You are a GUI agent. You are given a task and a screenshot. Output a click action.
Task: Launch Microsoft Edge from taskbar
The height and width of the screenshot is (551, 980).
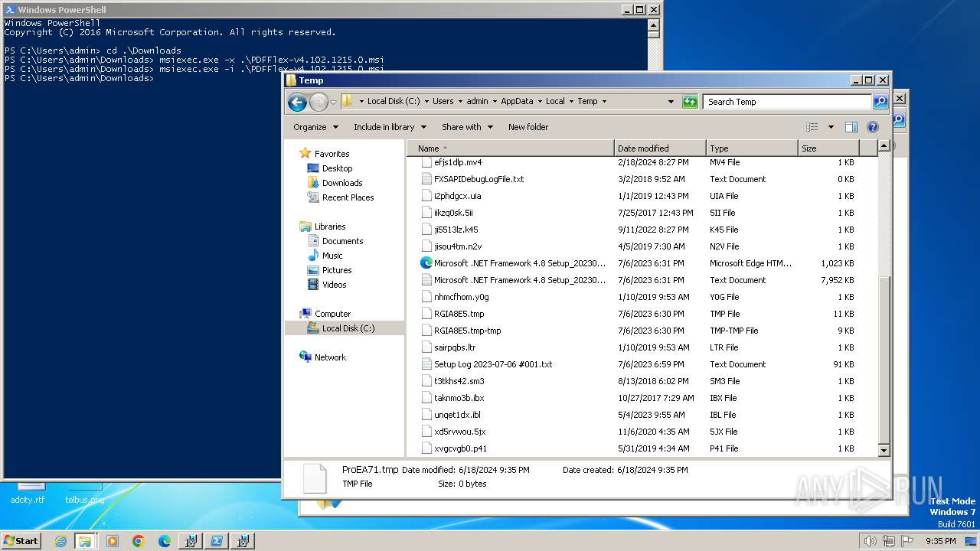(x=165, y=541)
